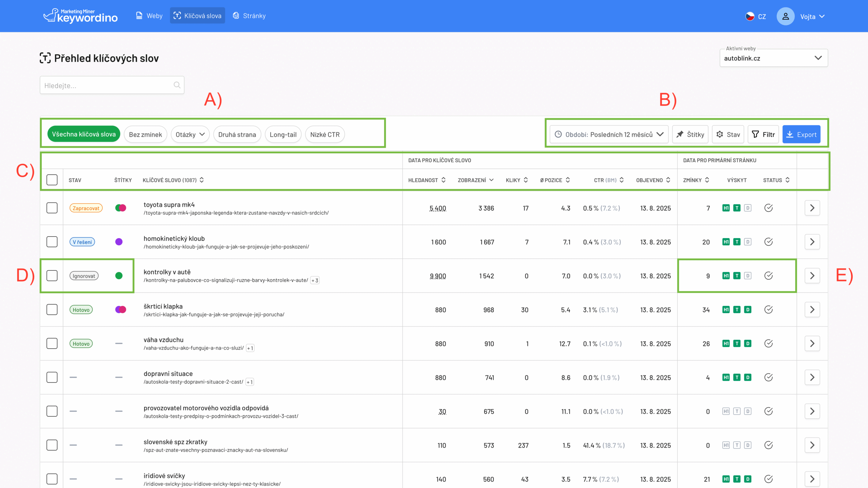The height and width of the screenshot is (488, 868).
Task: Sort by Hledanost column arrows
Action: point(443,180)
